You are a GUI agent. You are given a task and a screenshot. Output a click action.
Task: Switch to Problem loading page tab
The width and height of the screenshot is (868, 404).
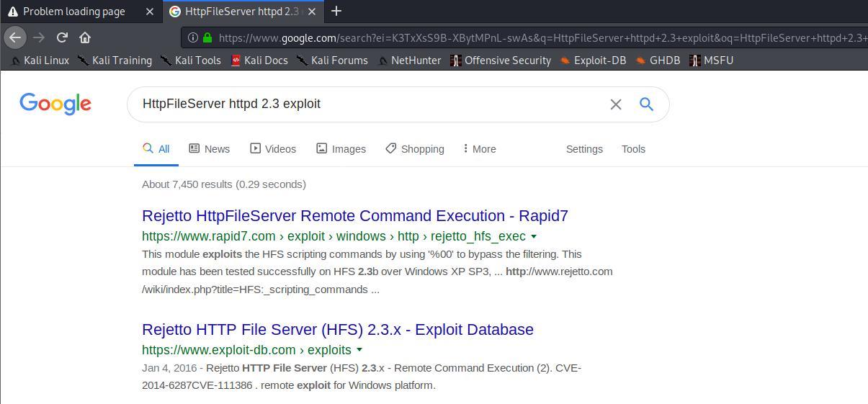(x=74, y=12)
